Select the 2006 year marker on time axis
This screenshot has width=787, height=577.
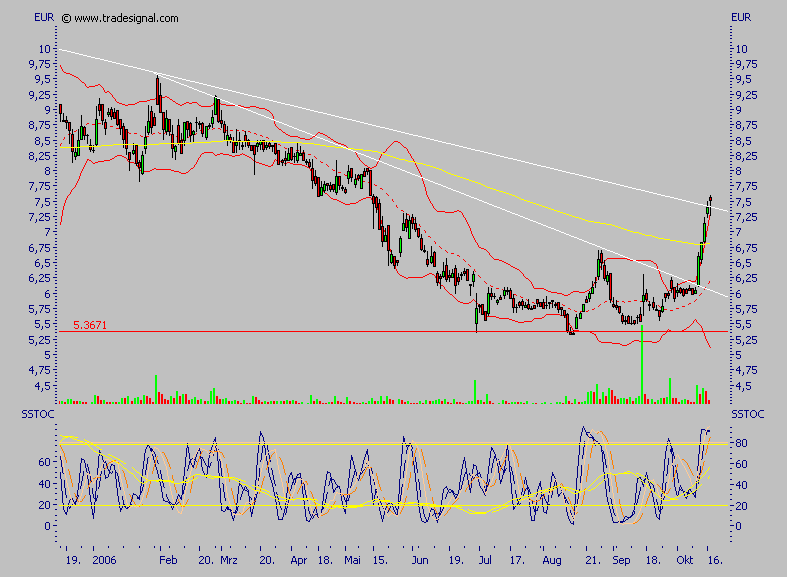click(104, 563)
